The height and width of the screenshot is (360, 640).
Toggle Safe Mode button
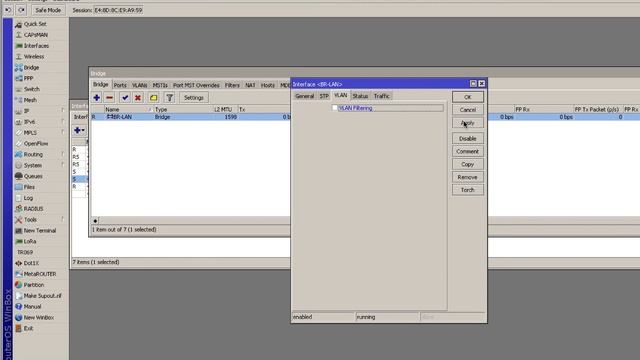pyautogui.click(x=48, y=10)
